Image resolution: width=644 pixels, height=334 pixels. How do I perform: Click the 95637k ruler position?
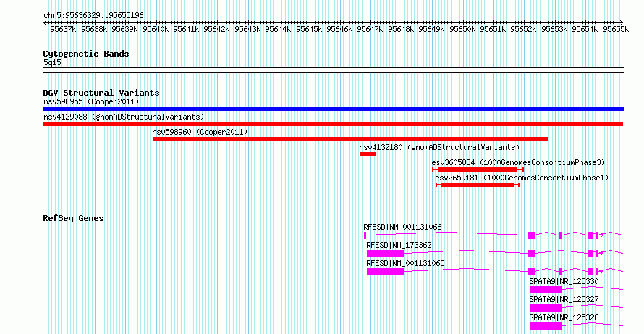click(63, 29)
